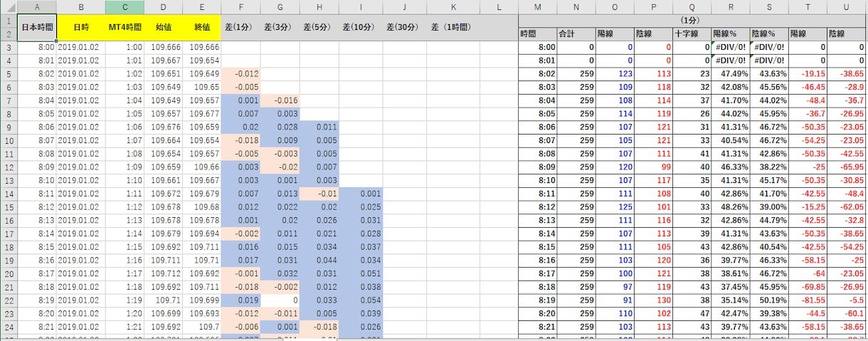Image resolution: width=868 pixels, height=341 pixels.
Task: Select the 47.49% cell
Action: point(730,73)
